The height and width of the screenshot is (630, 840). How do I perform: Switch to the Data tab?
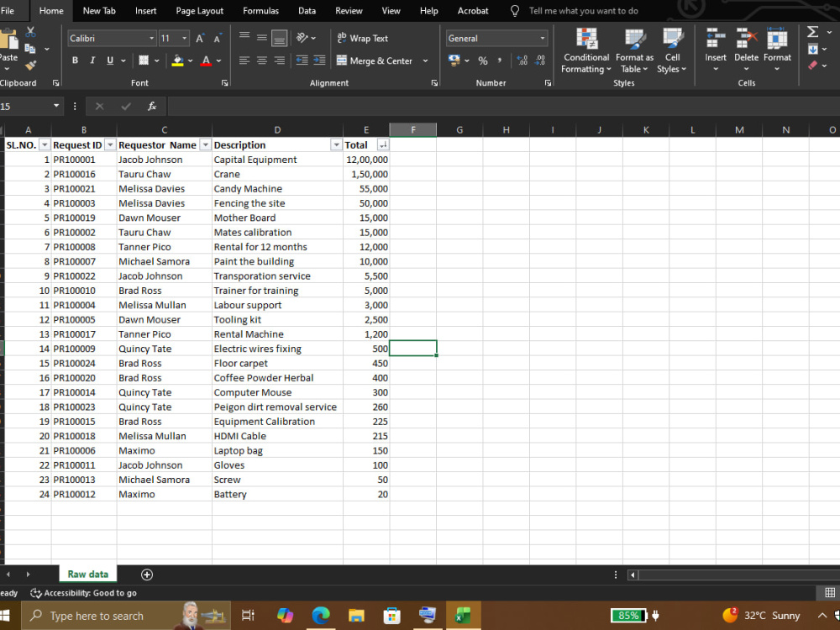[307, 11]
